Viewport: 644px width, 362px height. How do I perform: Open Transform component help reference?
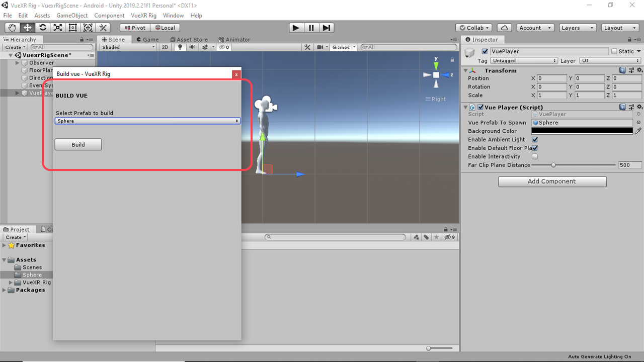pyautogui.click(x=623, y=70)
